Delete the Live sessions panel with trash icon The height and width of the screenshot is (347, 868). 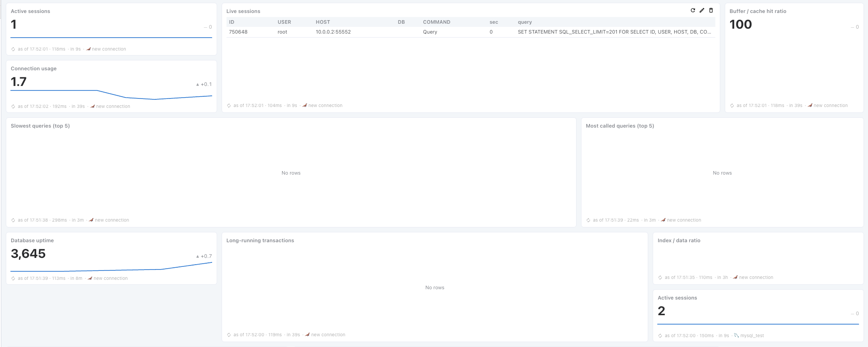tap(711, 10)
